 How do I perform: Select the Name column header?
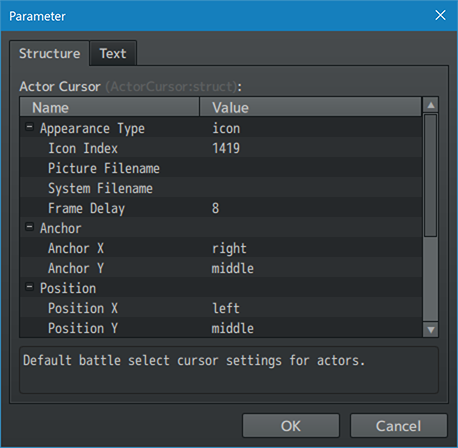pyautogui.click(x=110, y=107)
